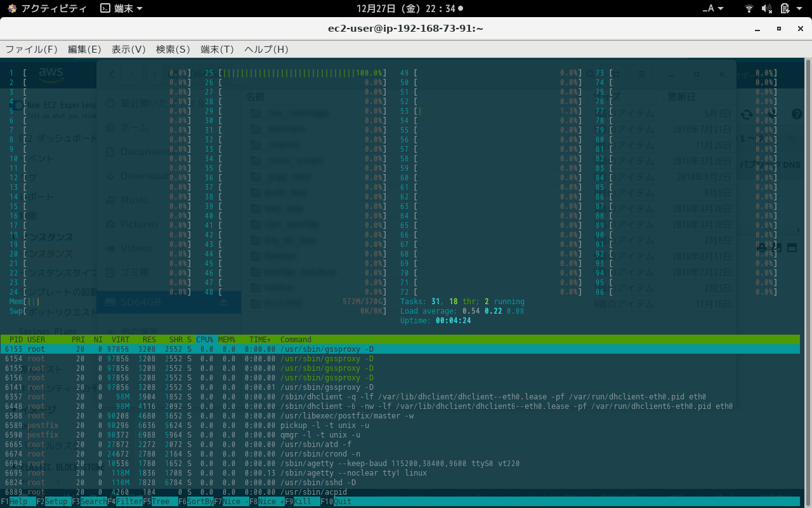
Task: Select the postfix/master process row
Action: tap(400, 416)
